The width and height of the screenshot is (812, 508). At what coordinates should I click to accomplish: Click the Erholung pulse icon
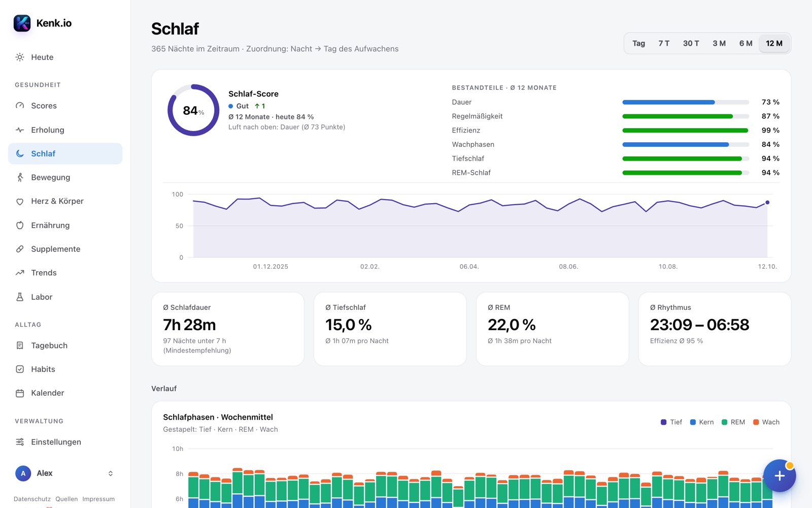[20, 130]
